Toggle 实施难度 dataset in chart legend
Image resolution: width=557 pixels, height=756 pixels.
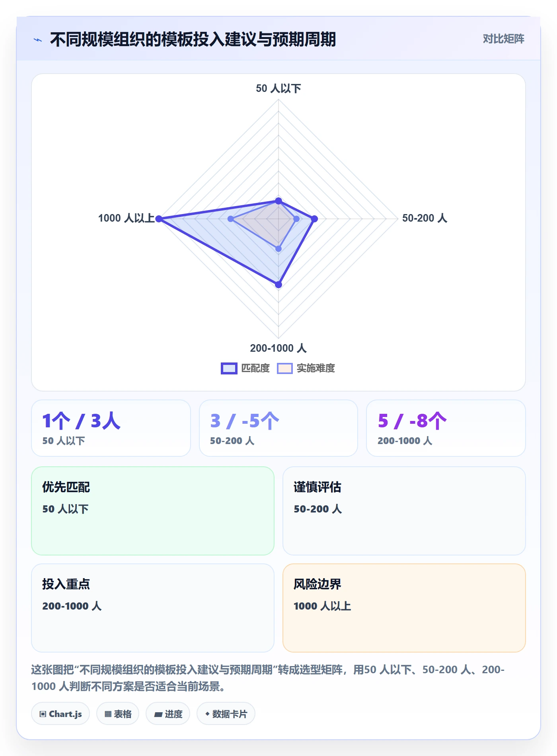click(306, 368)
